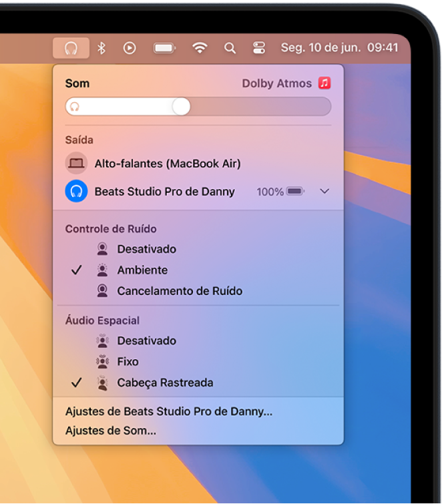Click the icon beside Cancelamento de Ruído

click(x=102, y=290)
